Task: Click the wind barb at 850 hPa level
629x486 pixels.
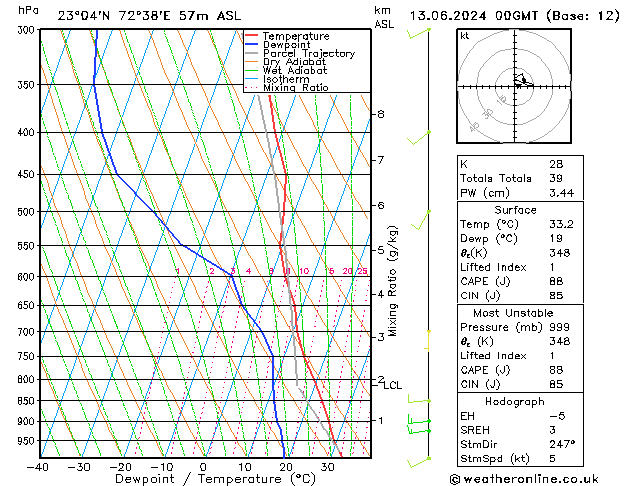Action: [419, 399]
